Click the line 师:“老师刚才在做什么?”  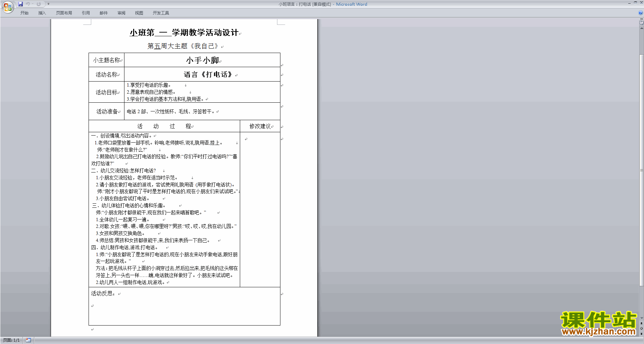[122, 150]
